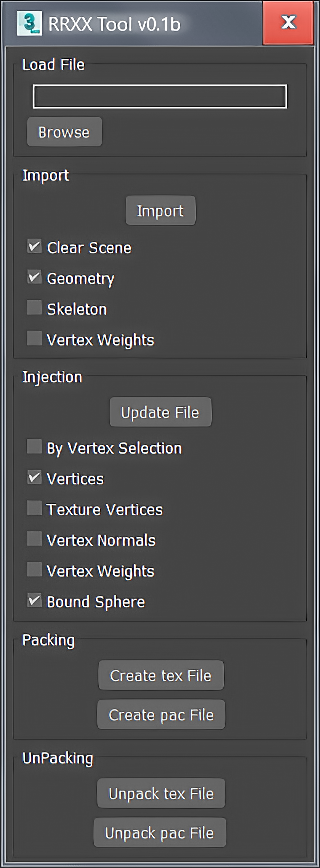Click the Create pac File button
320x868 pixels.
pos(161,714)
